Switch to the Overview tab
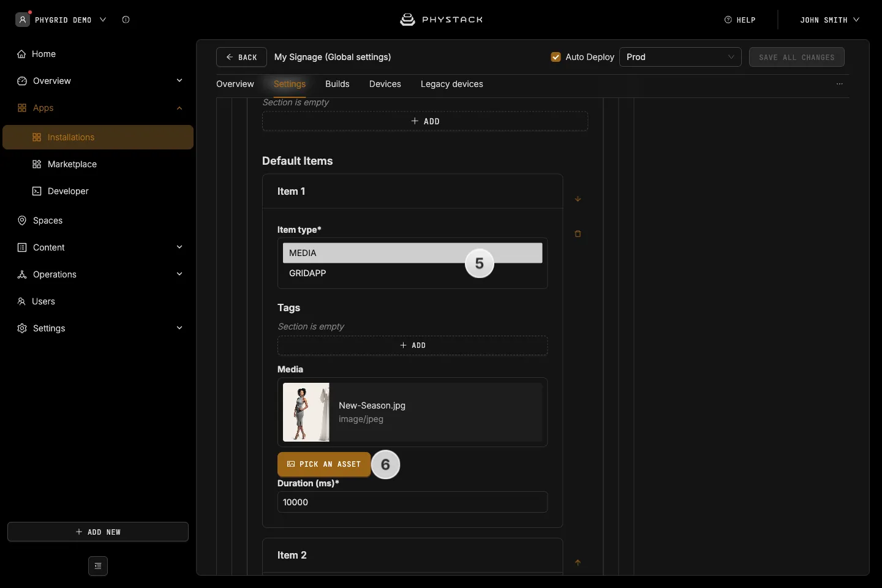Viewport: 882px width, 588px height. 235,84
